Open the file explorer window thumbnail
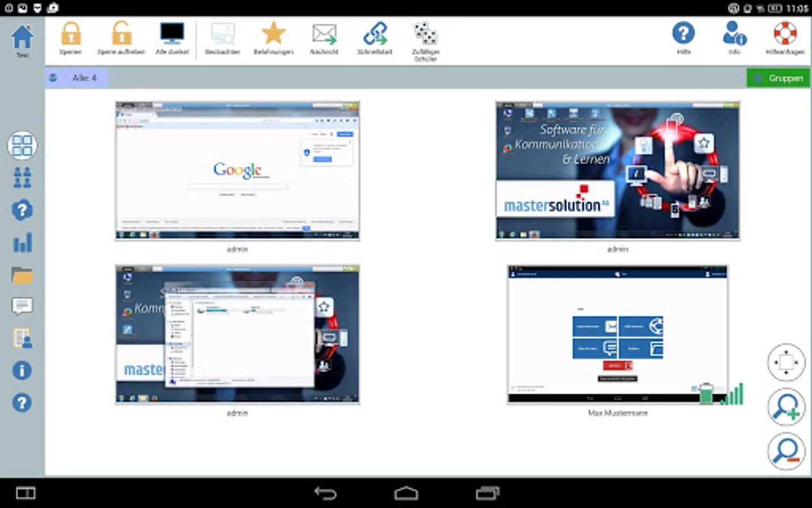The width and height of the screenshot is (812, 508). [x=237, y=334]
